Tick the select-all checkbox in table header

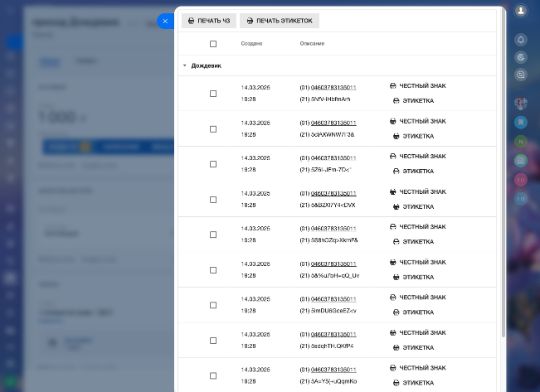(213, 44)
